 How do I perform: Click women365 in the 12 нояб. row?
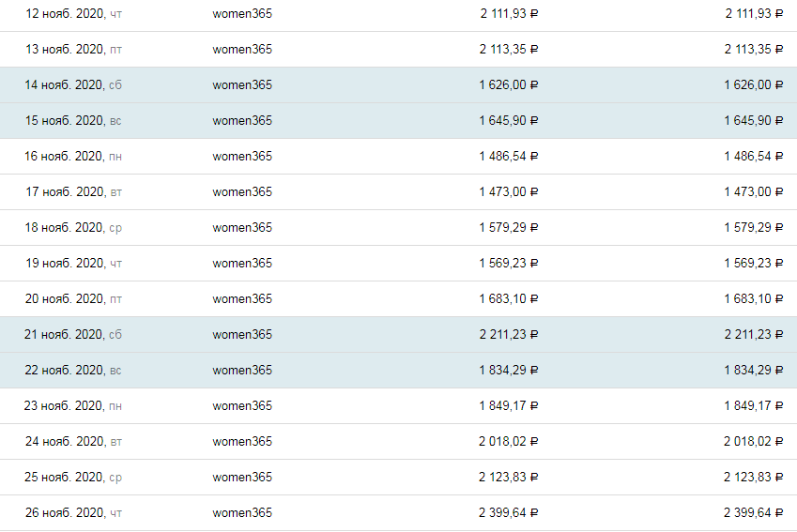click(242, 13)
